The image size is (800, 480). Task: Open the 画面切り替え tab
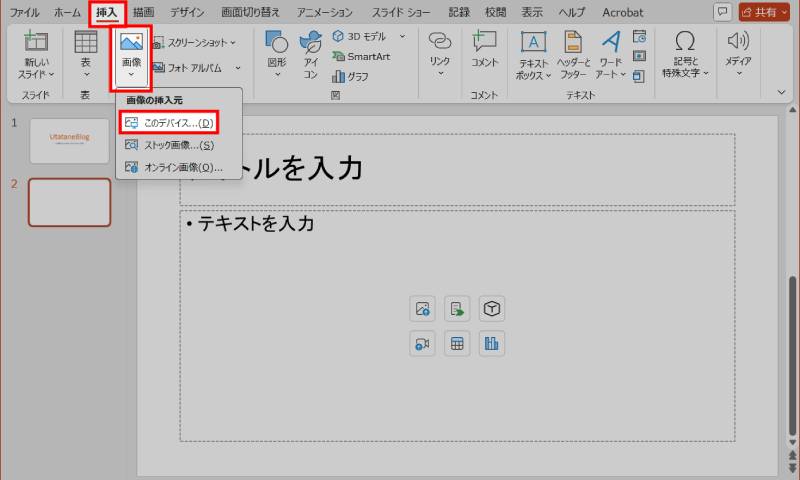[x=250, y=12]
